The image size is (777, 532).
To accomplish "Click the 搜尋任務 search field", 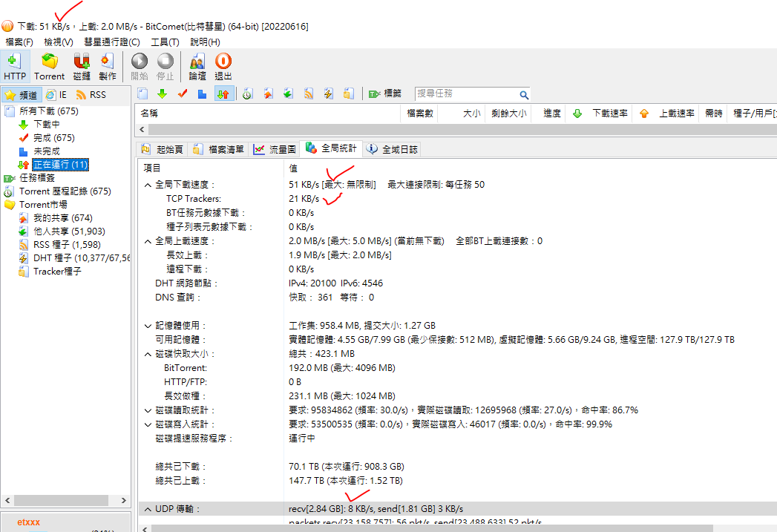I will (x=466, y=94).
